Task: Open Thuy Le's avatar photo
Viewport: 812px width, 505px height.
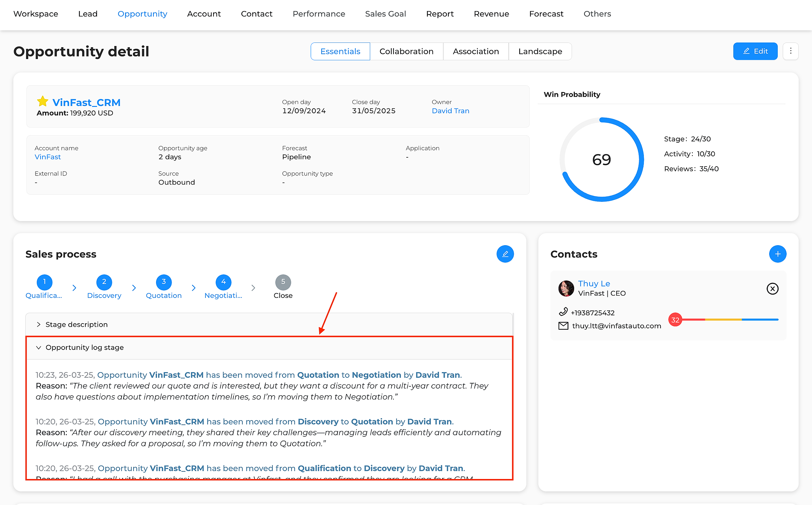Action: point(566,288)
